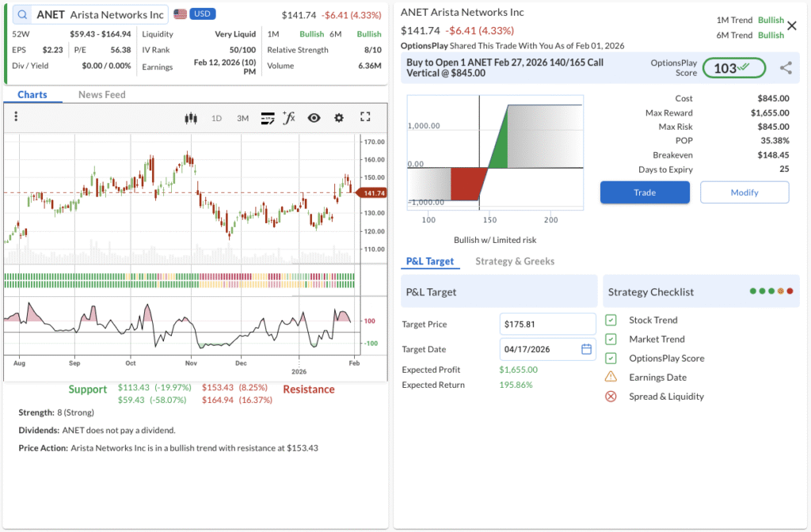
Task: Switch to the Strategy & Greeks tab
Action: (515, 261)
